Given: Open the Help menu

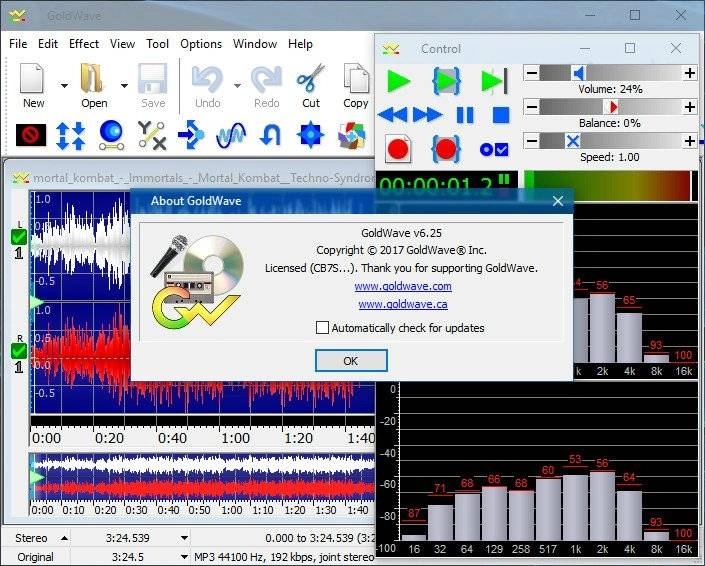Looking at the screenshot, I should (x=300, y=44).
